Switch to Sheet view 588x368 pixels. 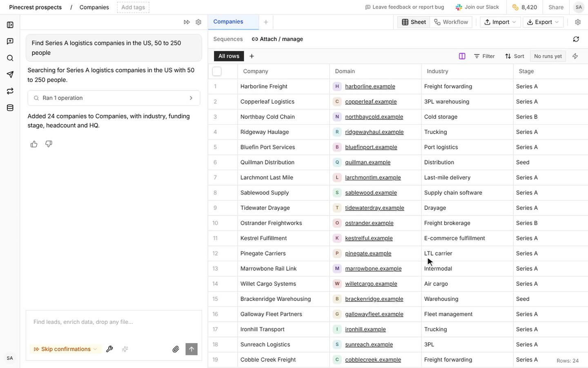[414, 22]
